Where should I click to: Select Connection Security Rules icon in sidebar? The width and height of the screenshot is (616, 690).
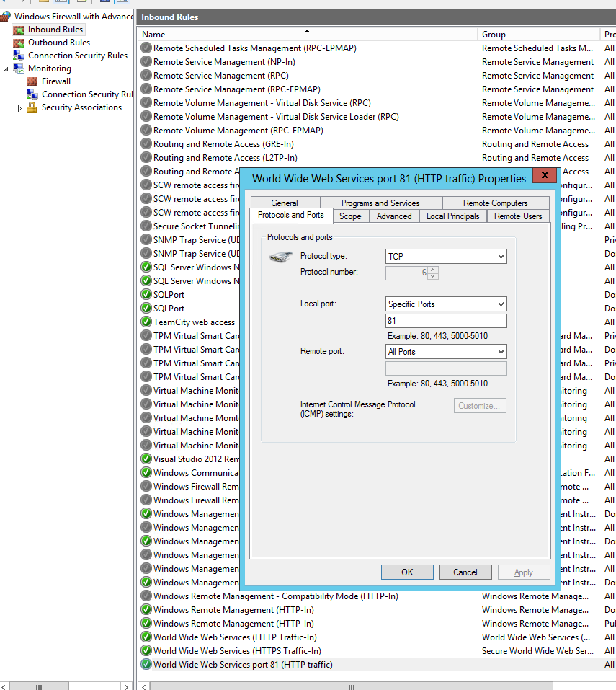tap(19, 56)
